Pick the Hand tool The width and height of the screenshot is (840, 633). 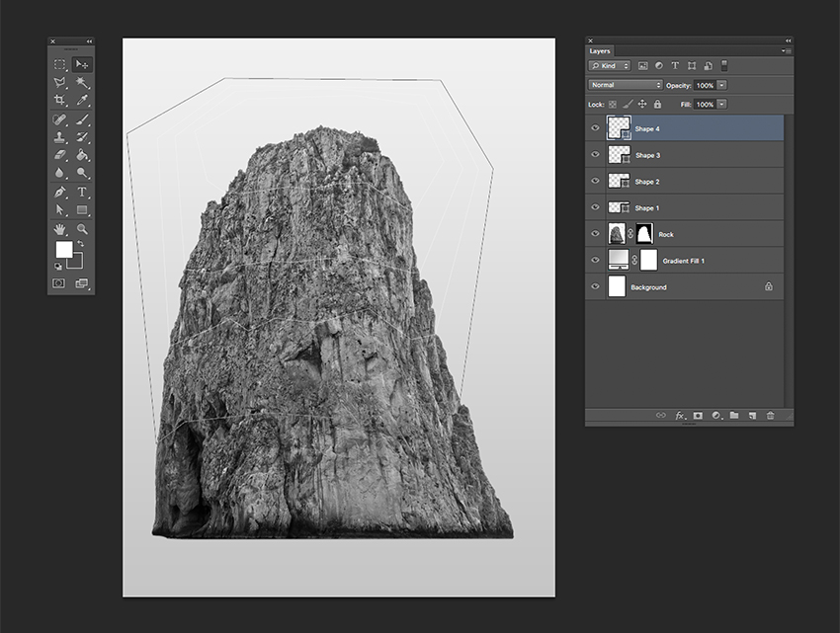tap(59, 229)
